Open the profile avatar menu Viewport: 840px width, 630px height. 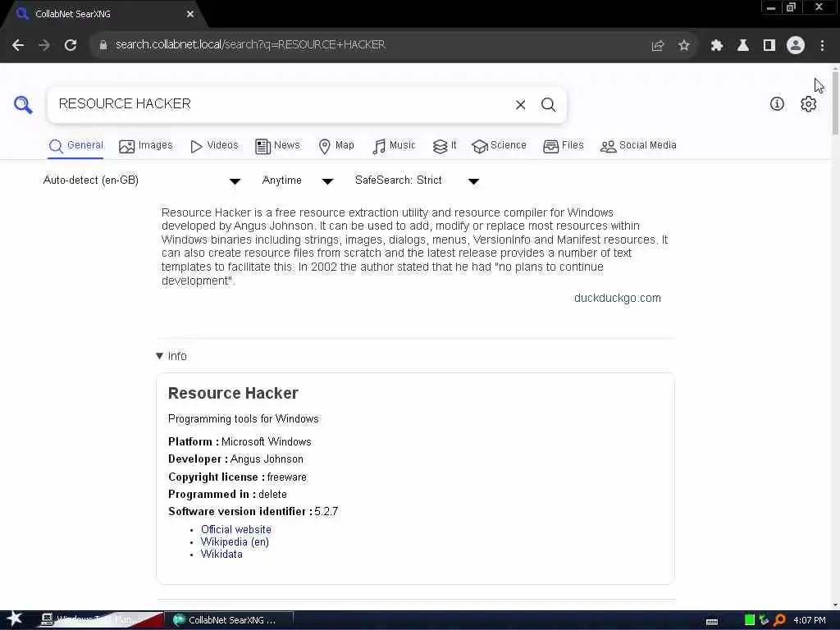[x=796, y=46]
